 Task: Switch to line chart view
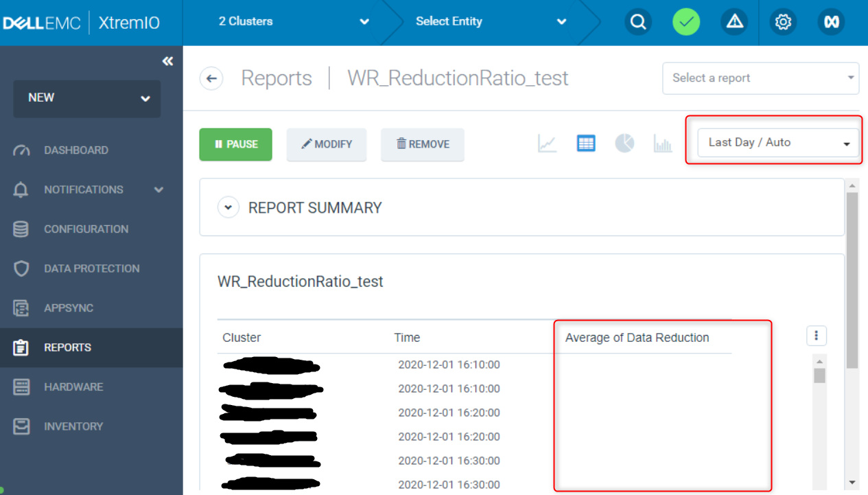coord(547,143)
